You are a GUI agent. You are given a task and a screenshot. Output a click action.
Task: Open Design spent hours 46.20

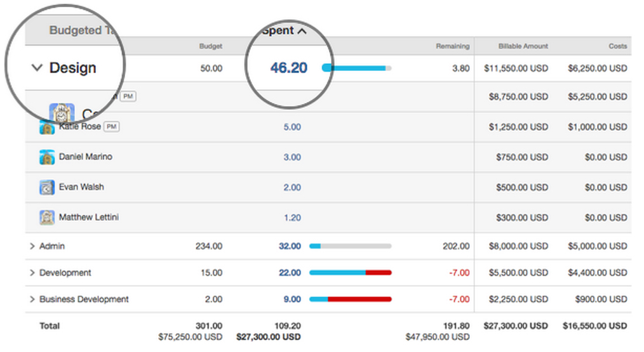click(x=289, y=68)
